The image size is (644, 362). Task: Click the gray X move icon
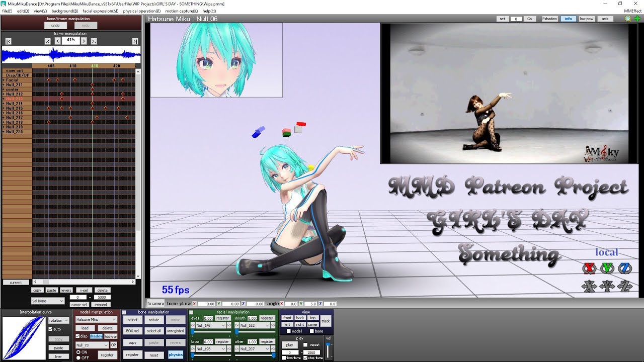589,286
